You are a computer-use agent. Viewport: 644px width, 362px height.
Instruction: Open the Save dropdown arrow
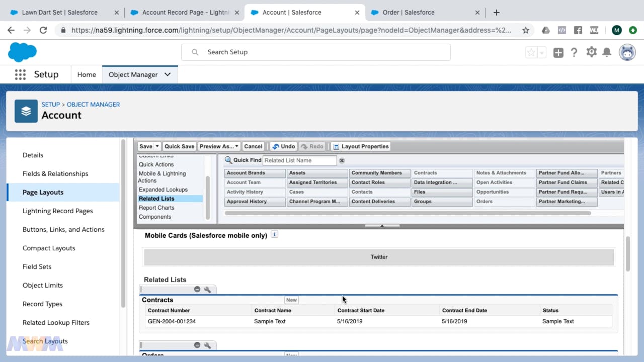(x=157, y=146)
